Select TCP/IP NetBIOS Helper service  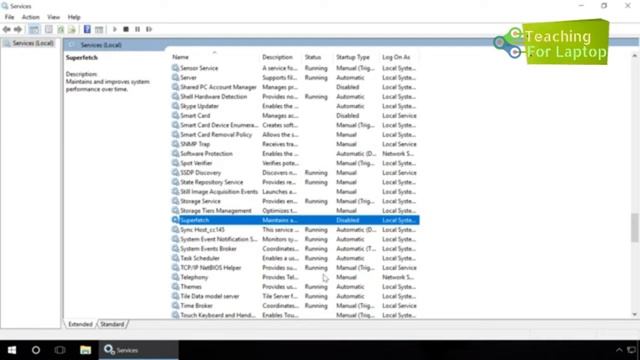(295, 268)
